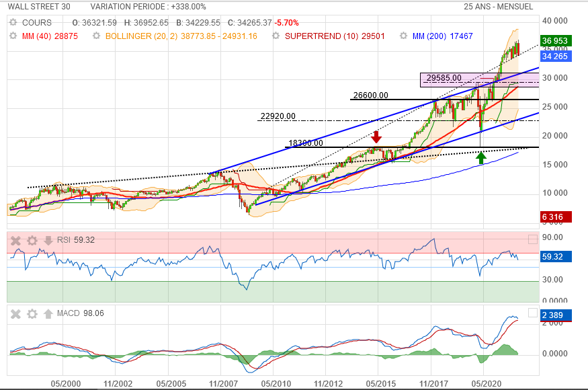Open BOLLINGER indicator settings gear
The width and height of the screenshot is (588, 390).
pos(96,36)
